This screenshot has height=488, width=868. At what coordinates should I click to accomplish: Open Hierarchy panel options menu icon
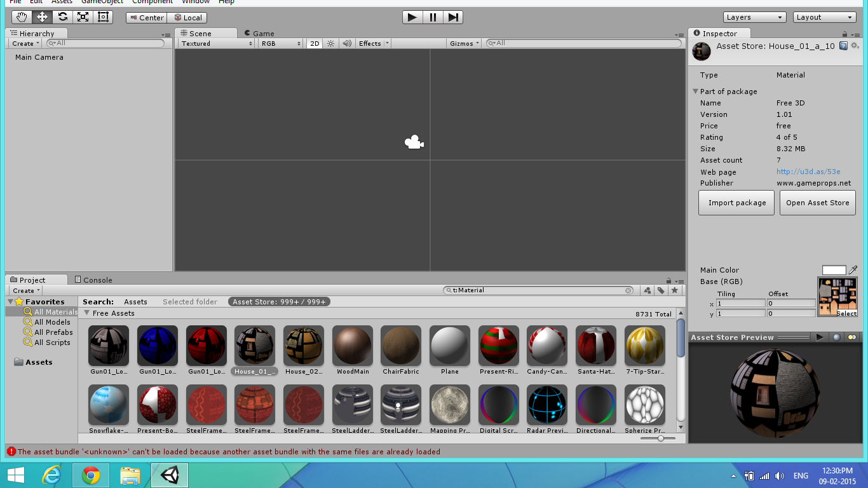[166, 35]
